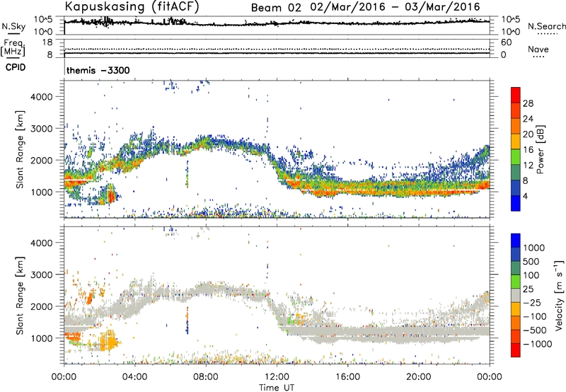
Task: Click the '12' power colorbar tick
Action: click(x=528, y=166)
